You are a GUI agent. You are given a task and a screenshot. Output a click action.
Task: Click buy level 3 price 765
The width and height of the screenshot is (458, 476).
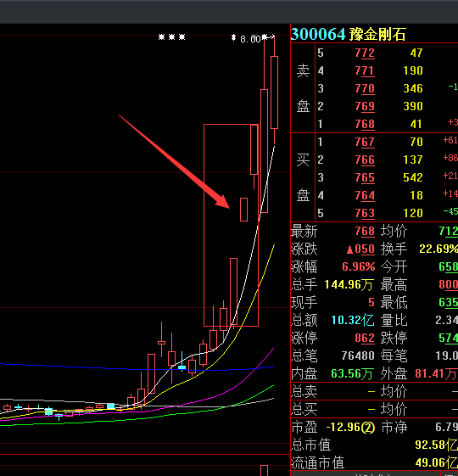coord(365,177)
